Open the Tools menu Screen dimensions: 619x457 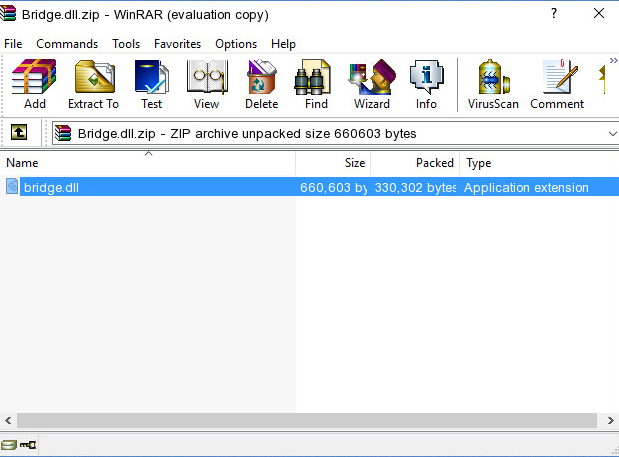point(126,44)
